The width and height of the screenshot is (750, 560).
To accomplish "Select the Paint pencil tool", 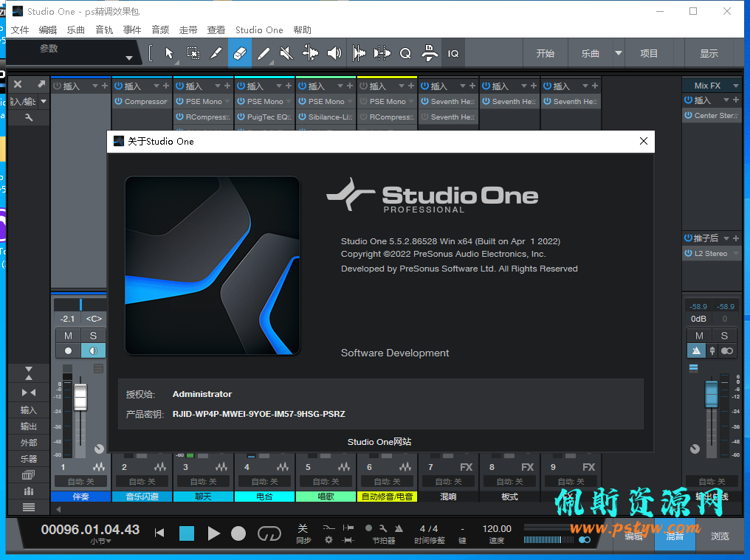I will coord(264,53).
